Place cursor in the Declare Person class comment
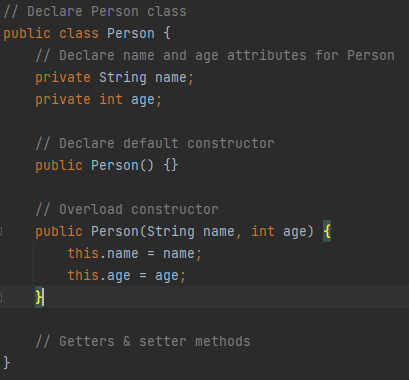 click(95, 12)
